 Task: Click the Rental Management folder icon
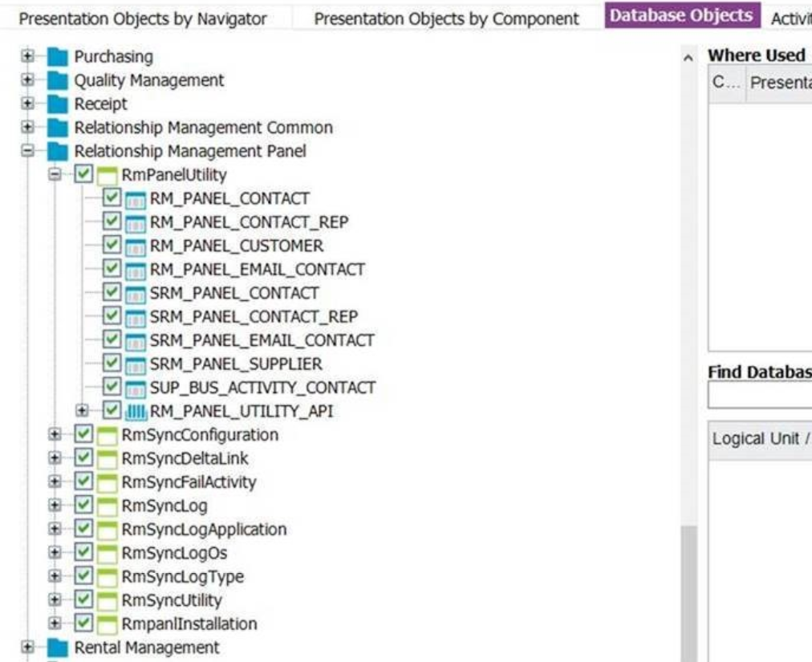click(58, 648)
